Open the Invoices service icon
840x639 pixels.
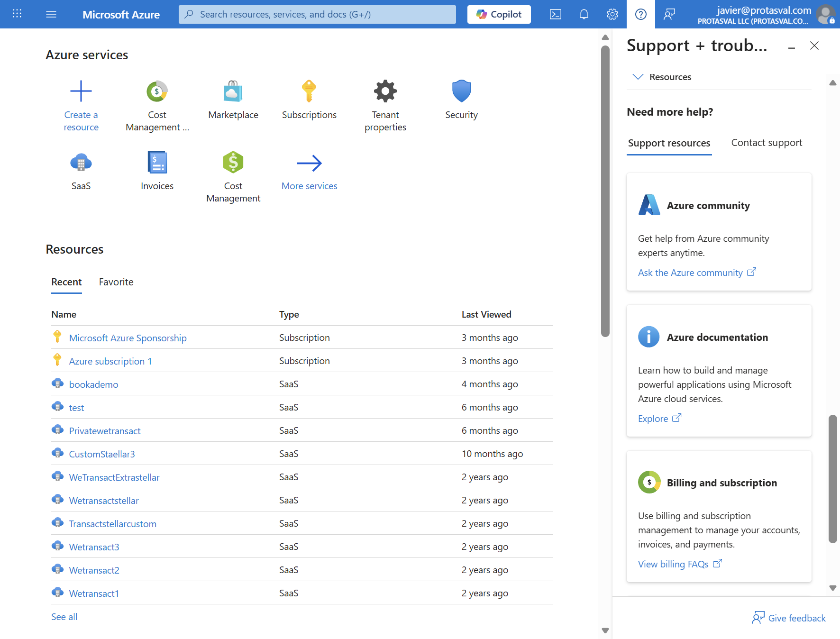click(x=157, y=163)
